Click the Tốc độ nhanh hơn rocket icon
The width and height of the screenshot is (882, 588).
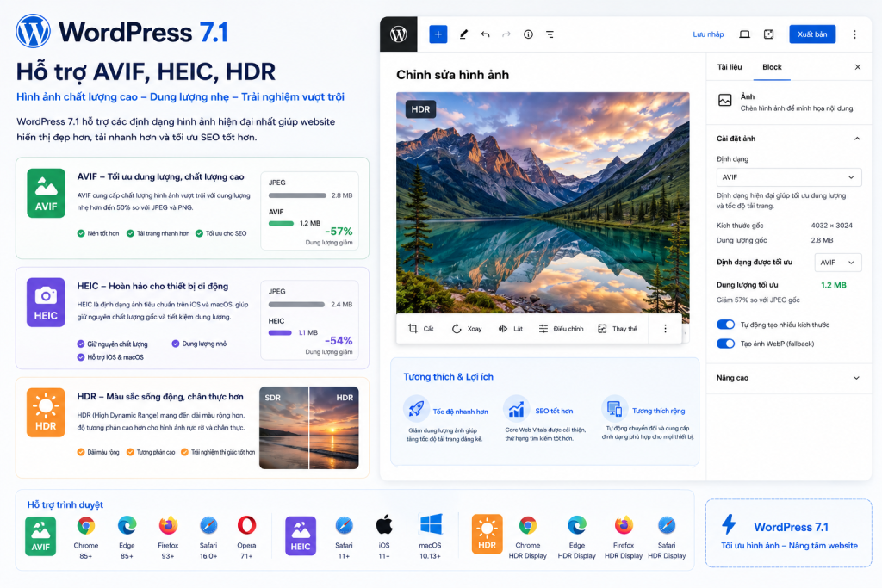[416, 409]
